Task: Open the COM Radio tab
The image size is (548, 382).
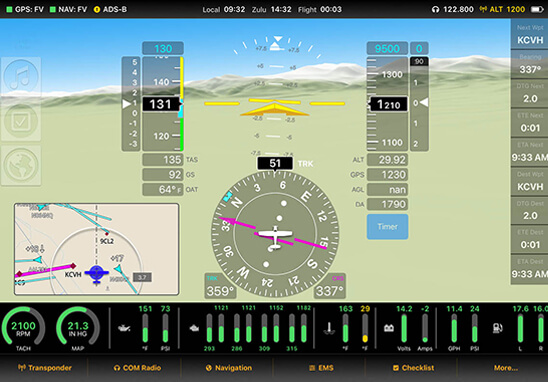Action: coord(137,368)
